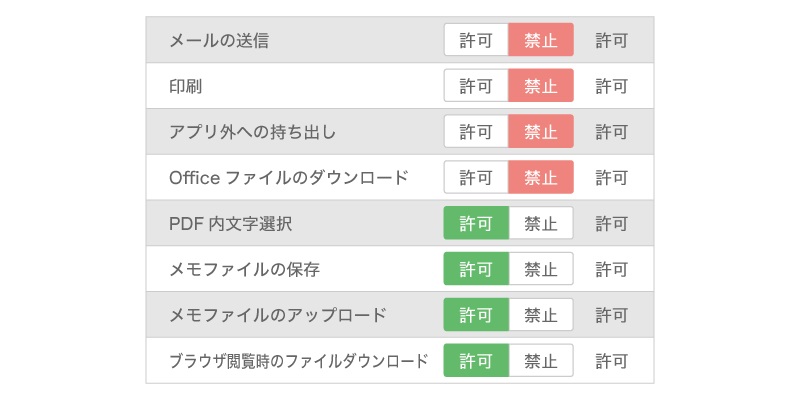The height and width of the screenshot is (400, 800).
Task: Click the rightmost 許可 text in 印刷 row
Action: (x=612, y=86)
